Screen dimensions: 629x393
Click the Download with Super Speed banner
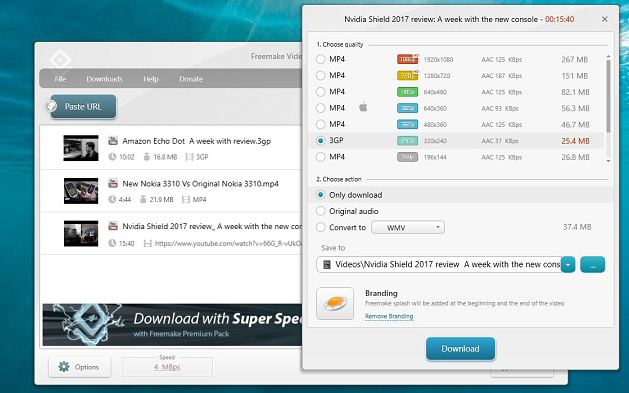click(x=172, y=325)
